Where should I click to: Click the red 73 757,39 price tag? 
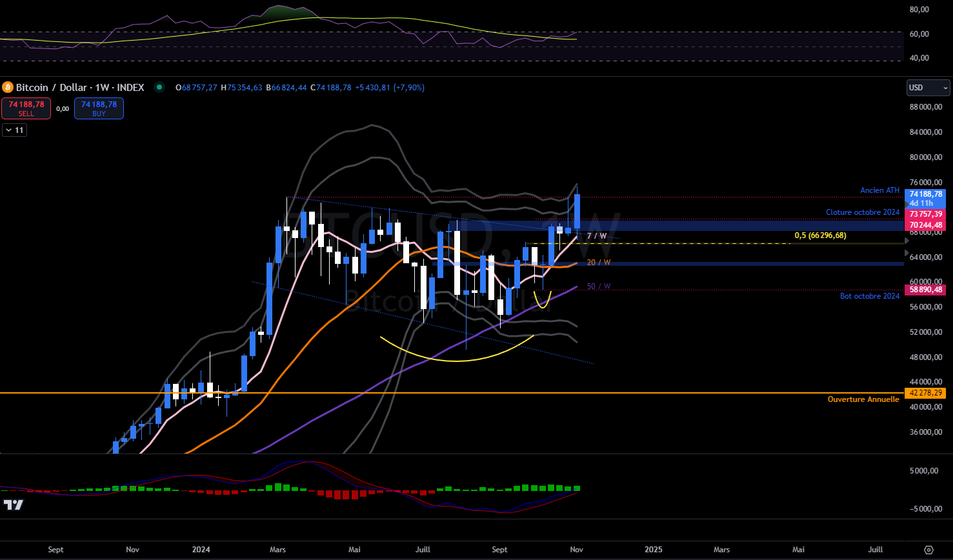pos(926,214)
